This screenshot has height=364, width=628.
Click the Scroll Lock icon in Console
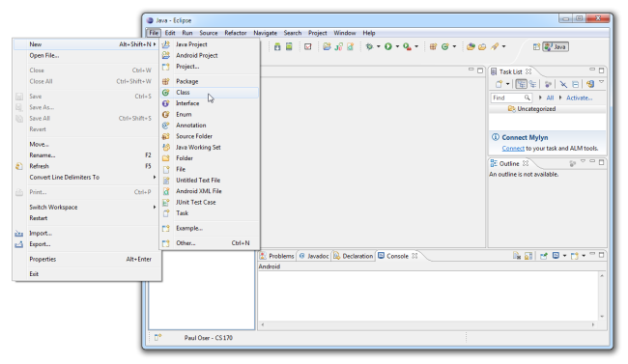528,256
